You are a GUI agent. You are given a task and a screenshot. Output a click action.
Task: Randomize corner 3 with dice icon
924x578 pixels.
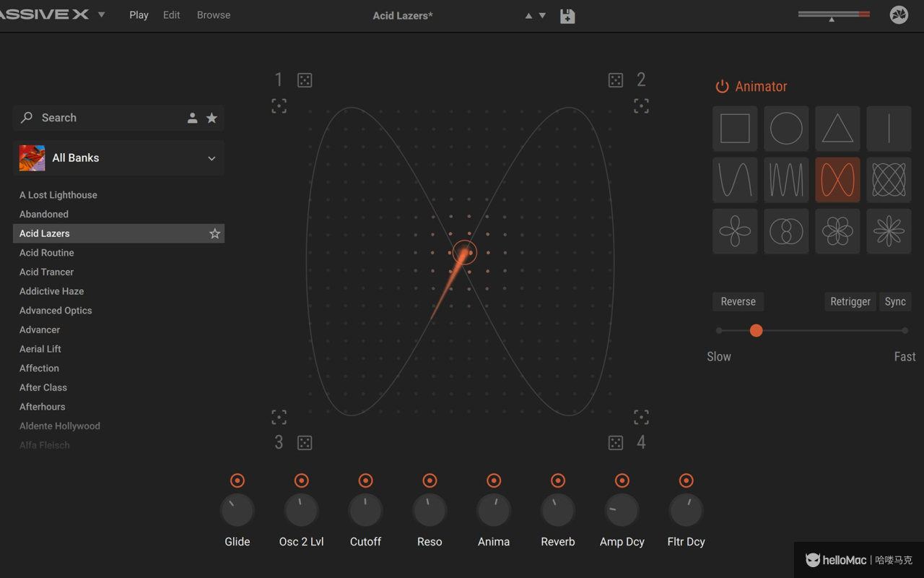point(305,443)
